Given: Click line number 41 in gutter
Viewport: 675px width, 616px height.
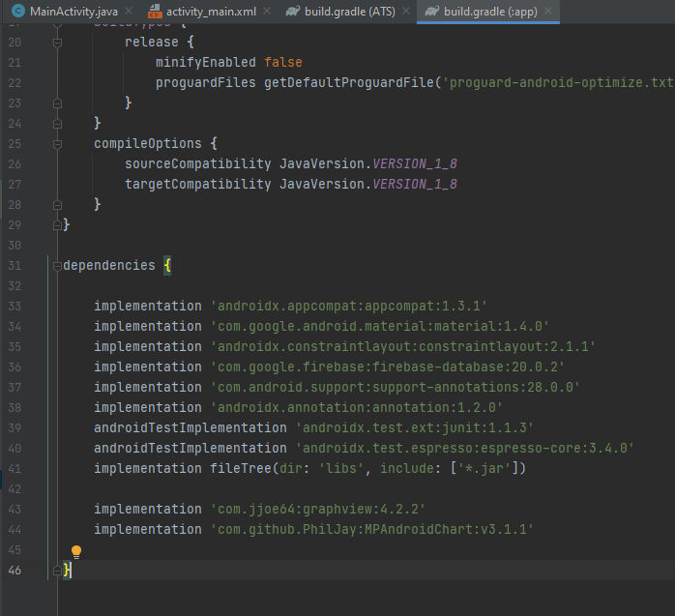Looking at the screenshot, I should click(x=15, y=469).
